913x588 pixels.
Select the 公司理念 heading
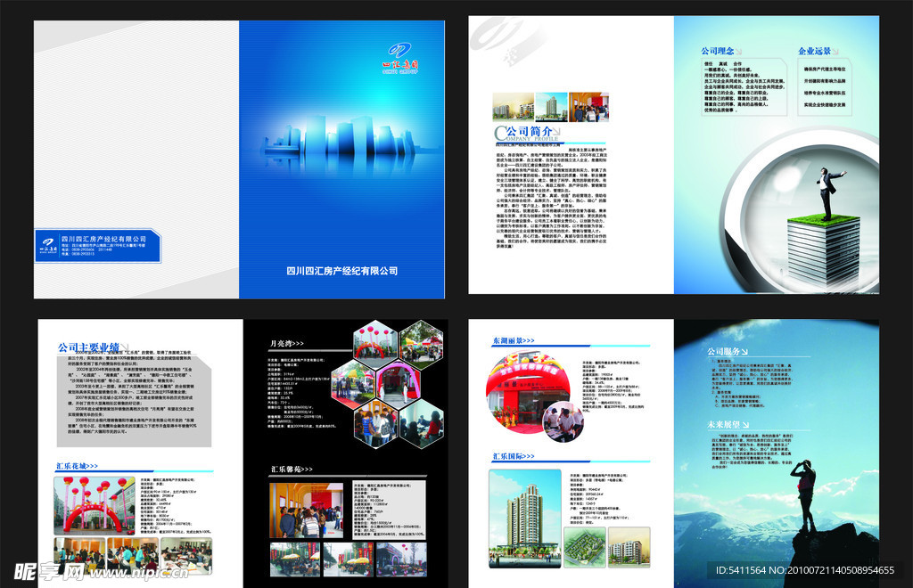tap(718, 51)
